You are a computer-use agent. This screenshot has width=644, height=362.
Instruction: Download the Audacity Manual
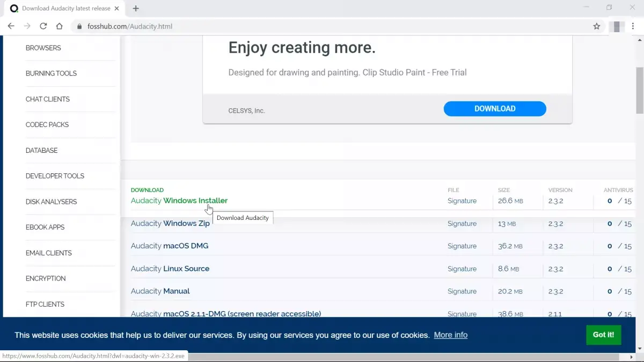[x=160, y=291]
